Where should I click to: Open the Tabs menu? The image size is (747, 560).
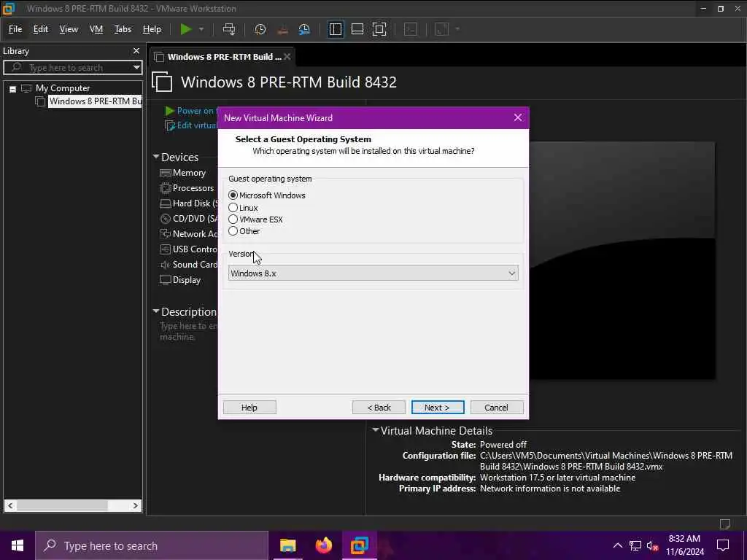point(123,29)
